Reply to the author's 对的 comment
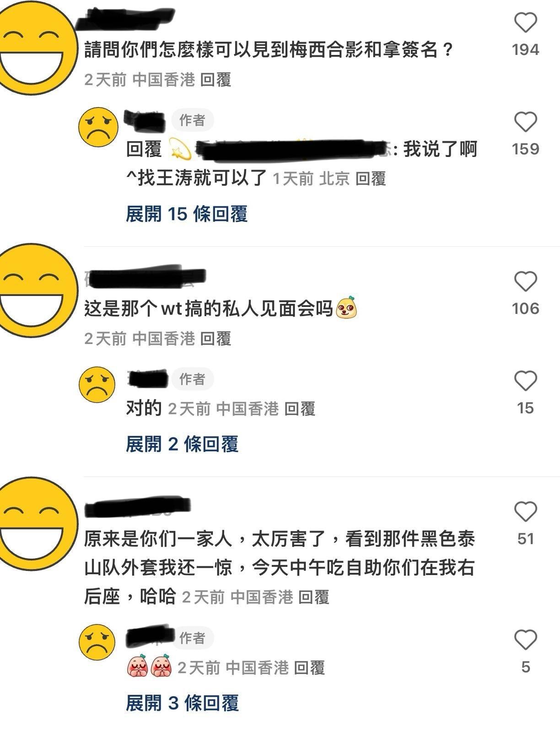This screenshot has width=560, height=732. tap(300, 409)
